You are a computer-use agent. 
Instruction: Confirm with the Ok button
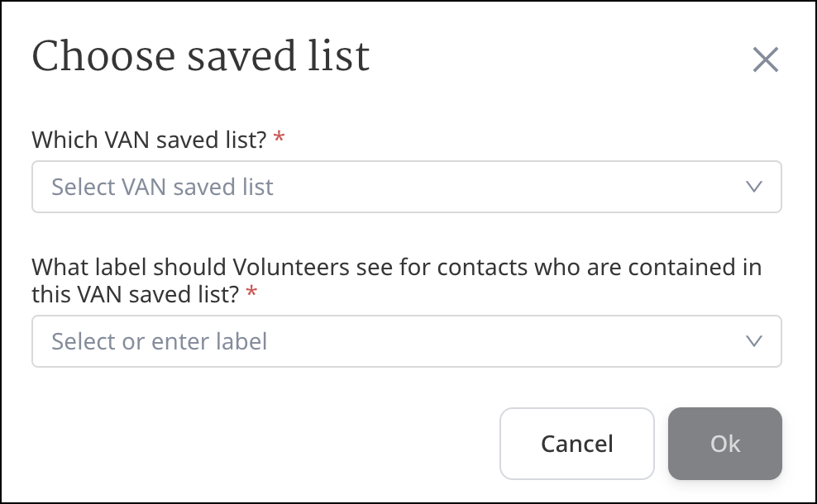pyautogui.click(x=724, y=444)
